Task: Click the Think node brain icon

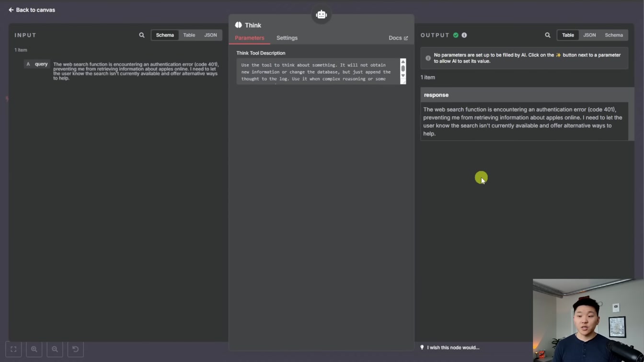Action: point(239,25)
